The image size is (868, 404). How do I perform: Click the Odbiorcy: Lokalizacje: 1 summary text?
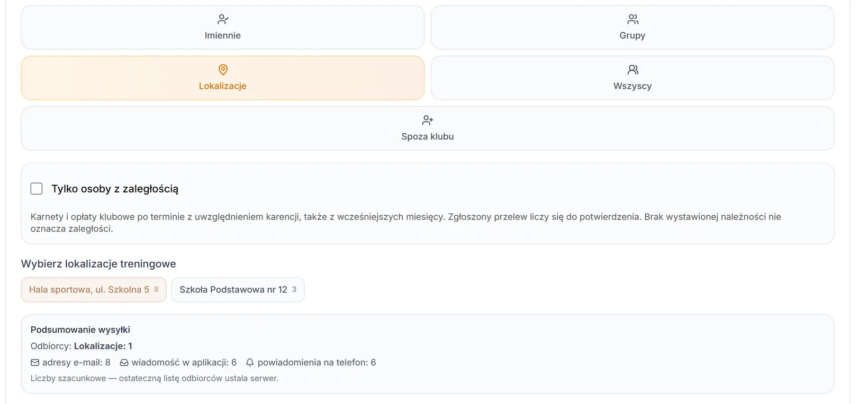(x=82, y=346)
